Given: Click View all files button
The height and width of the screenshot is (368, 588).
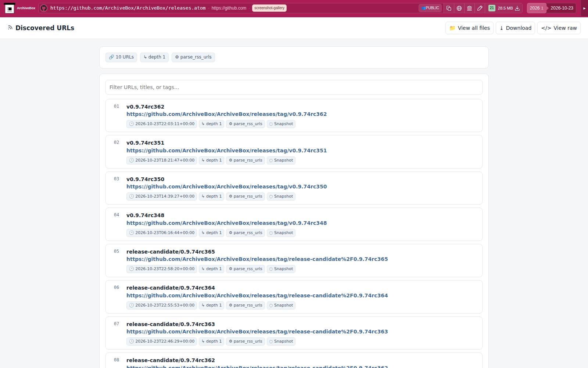Looking at the screenshot, I should [469, 28].
